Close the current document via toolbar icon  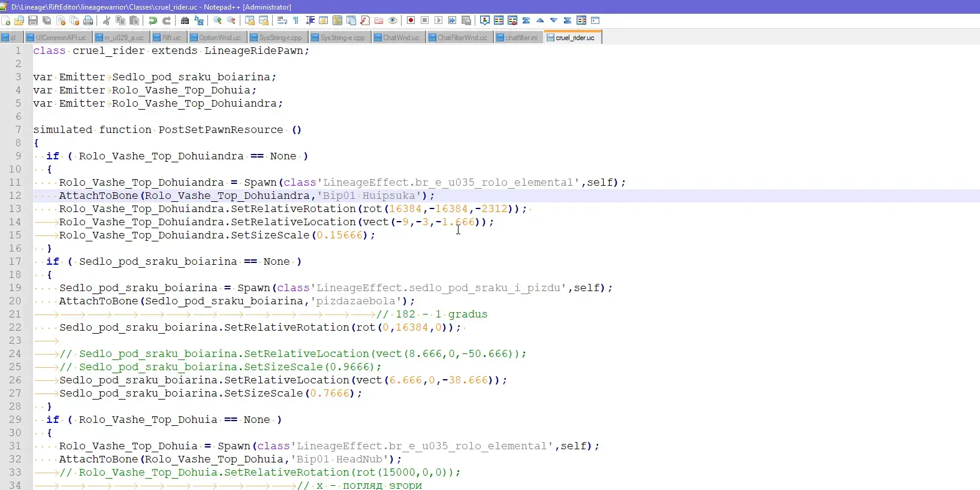point(61,20)
